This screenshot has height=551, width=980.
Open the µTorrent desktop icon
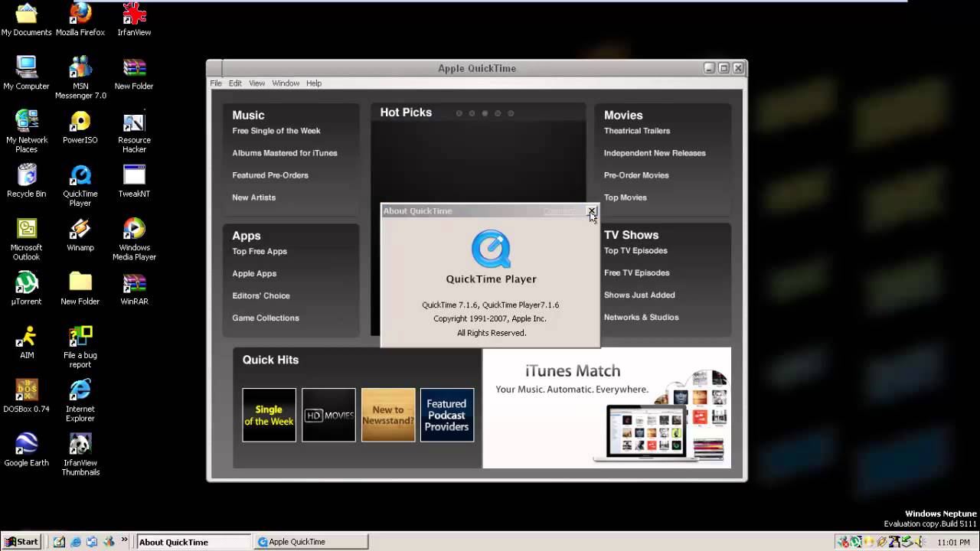[26, 288]
